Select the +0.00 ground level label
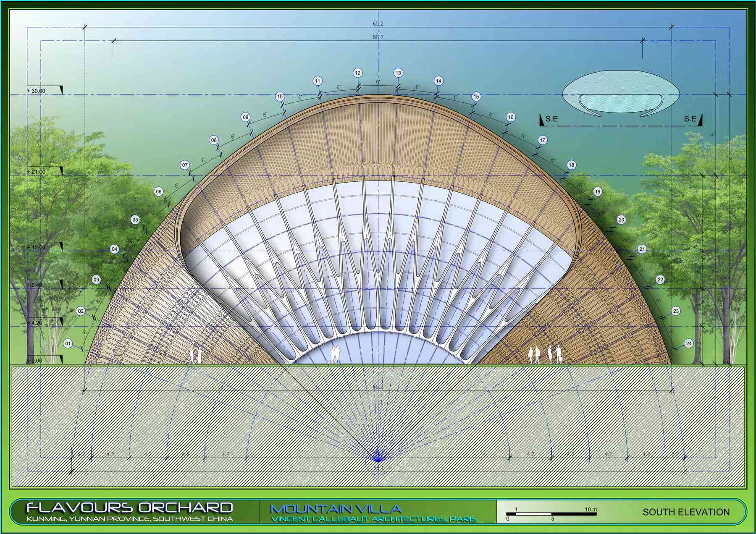This screenshot has height=534, width=756. [x=35, y=360]
